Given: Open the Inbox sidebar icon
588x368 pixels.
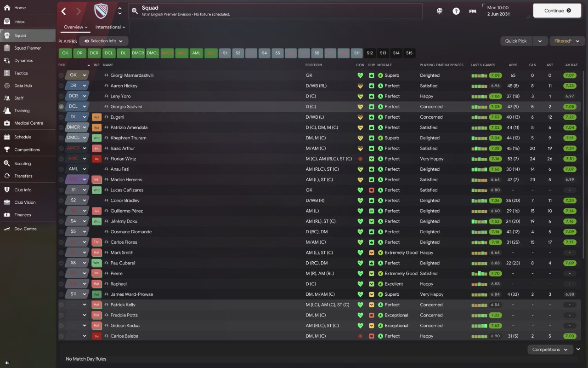Looking at the screenshot, I should (7, 22).
